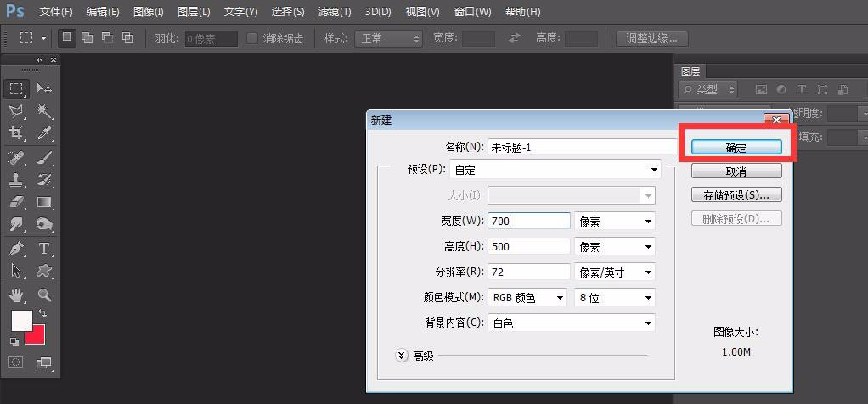Toggle Quick Mask mode
This screenshot has height=404, width=868.
tap(17, 362)
